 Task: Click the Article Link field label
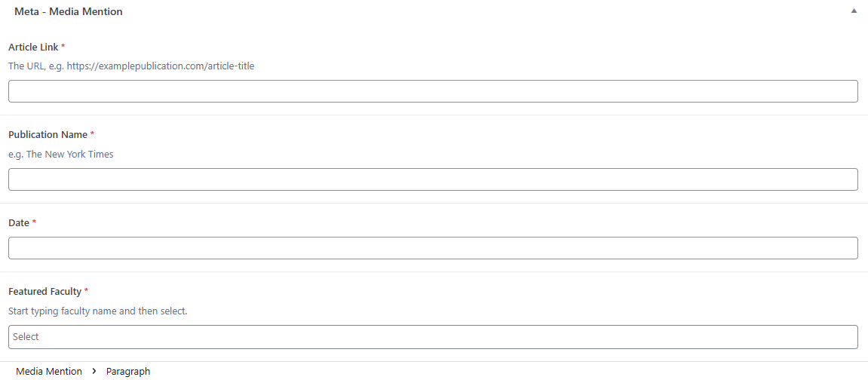click(x=33, y=47)
